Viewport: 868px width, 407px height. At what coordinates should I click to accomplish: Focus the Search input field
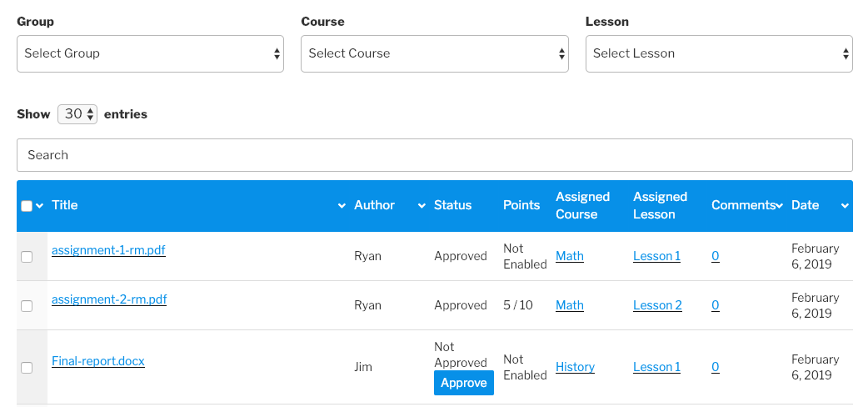click(434, 155)
